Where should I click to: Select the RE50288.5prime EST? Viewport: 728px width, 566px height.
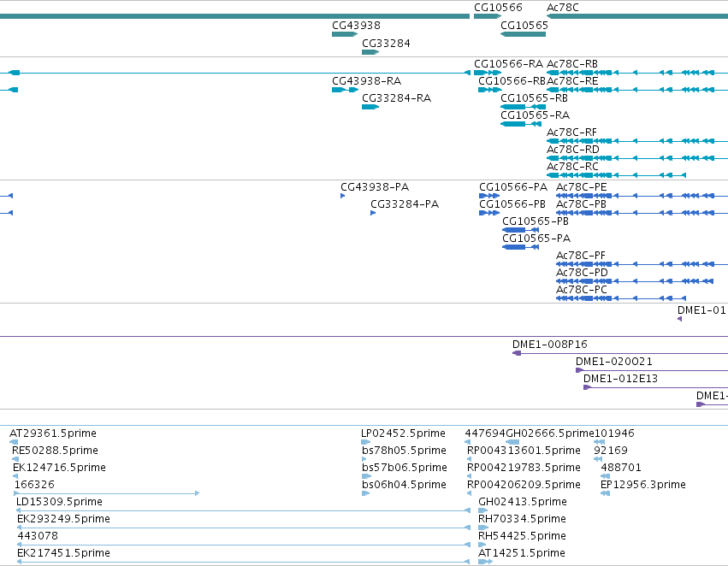tap(55, 451)
